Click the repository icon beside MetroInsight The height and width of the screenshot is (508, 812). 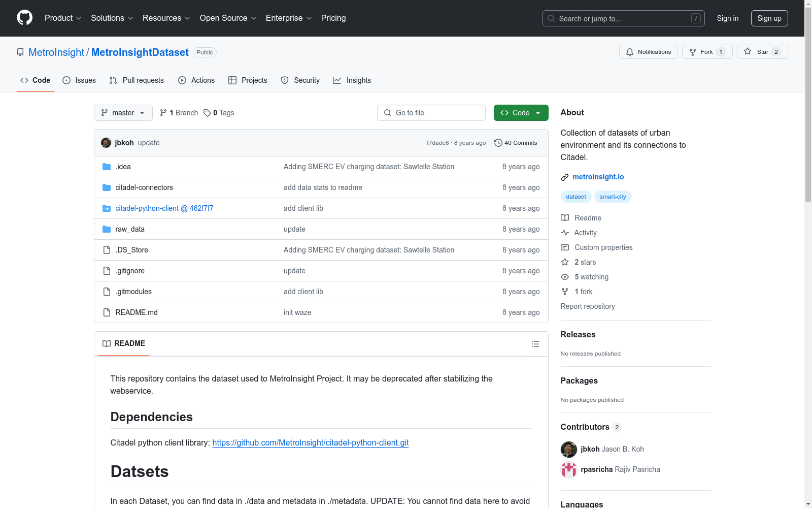(x=20, y=52)
